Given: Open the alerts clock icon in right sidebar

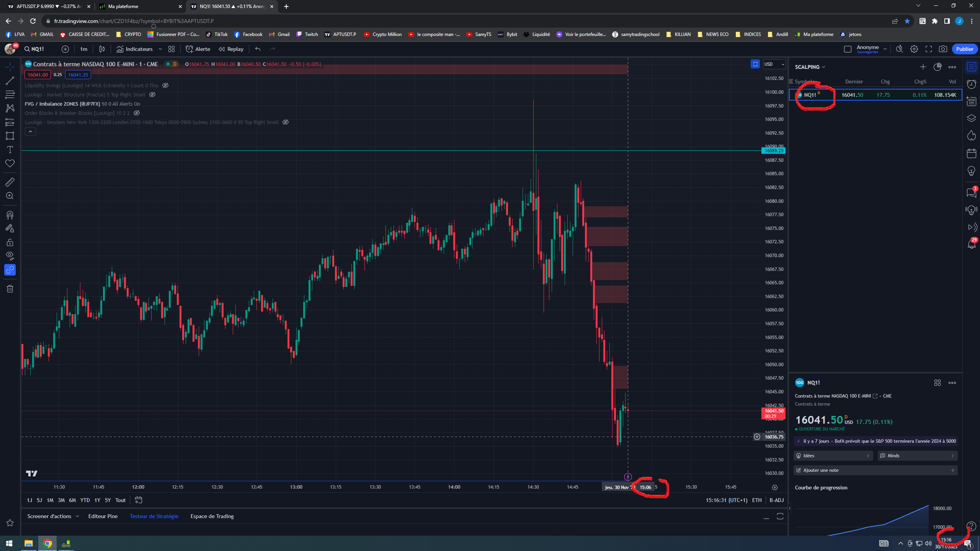Looking at the screenshot, I should pos(971,84).
